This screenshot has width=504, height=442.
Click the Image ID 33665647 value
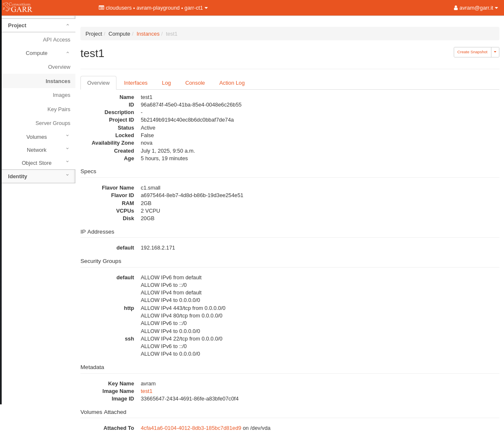(190, 399)
